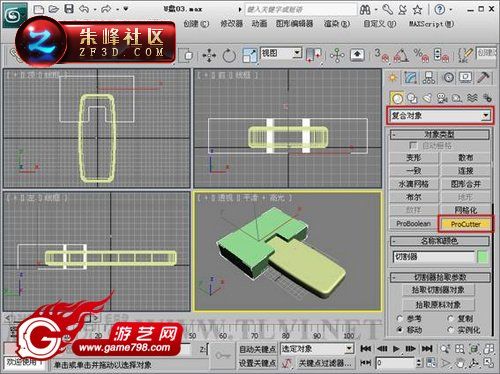The width and height of the screenshot is (500, 374).
Task: Click the 拾取原料对象 button
Action: [438, 305]
